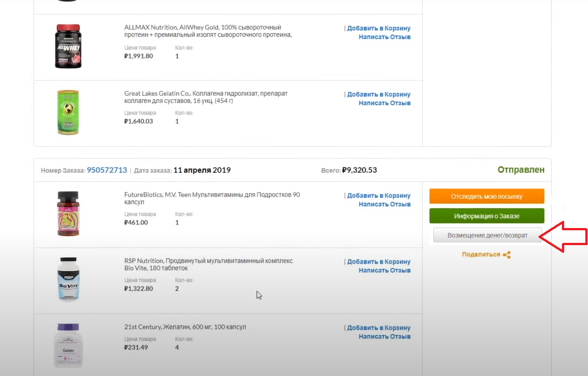
Task: Click quantity 1 for FutureBiotics M.V. Teen
Action: point(177,223)
